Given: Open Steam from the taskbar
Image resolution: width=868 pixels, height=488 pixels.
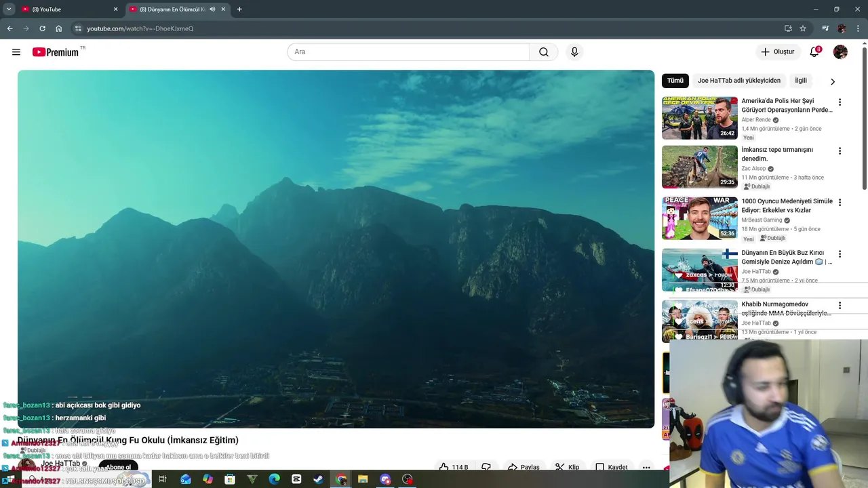Looking at the screenshot, I should click(x=318, y=479).
